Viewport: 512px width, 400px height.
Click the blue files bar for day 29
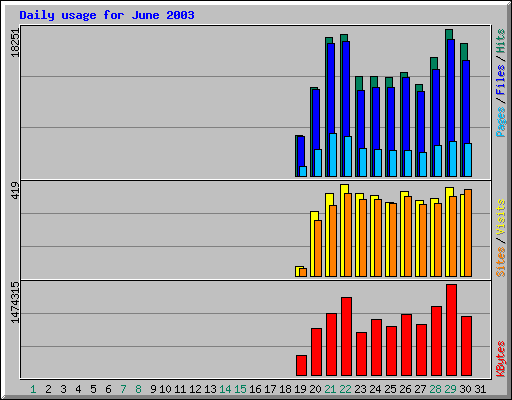point(451,90)
